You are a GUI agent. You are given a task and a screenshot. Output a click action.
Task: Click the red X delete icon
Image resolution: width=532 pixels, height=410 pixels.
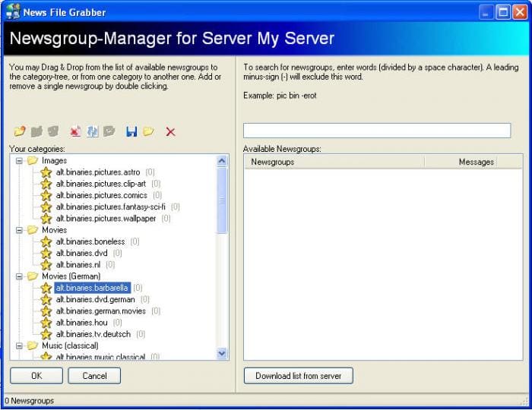[x=170, y=131]
